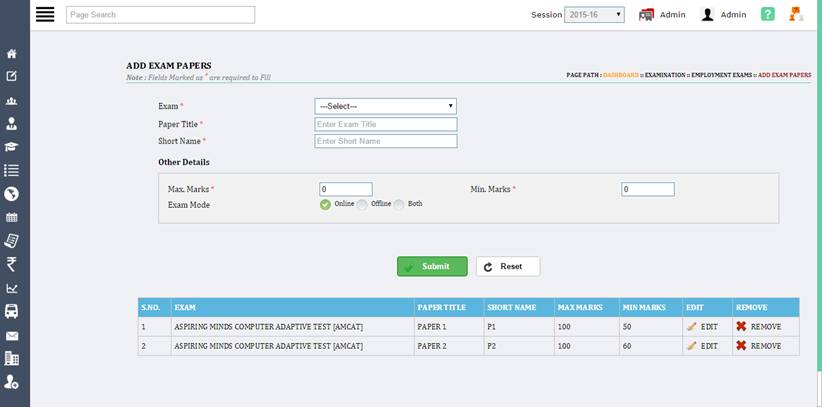Viewport: 822px width, 407px height.
Task: Choose the Both exam mode radio button
Action: pyautogui.click(x=399, y=204)
